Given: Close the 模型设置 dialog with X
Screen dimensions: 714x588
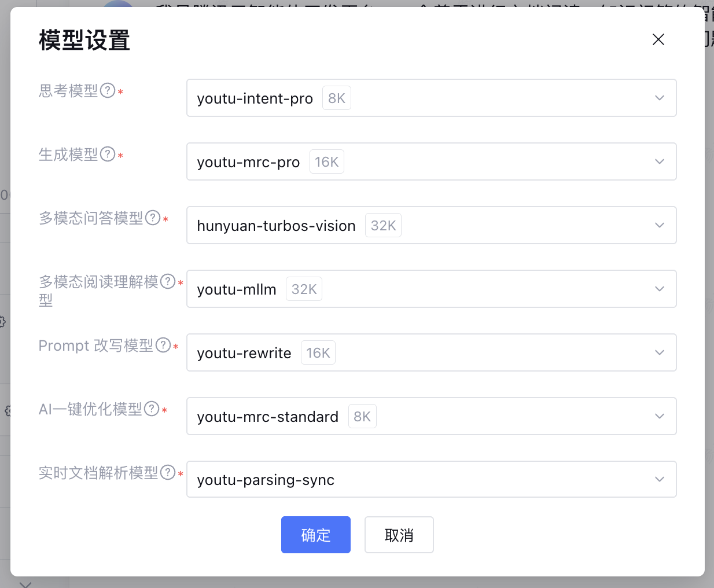Looking at the screenshot, I should pyautogui.click(x=658, y=39).
